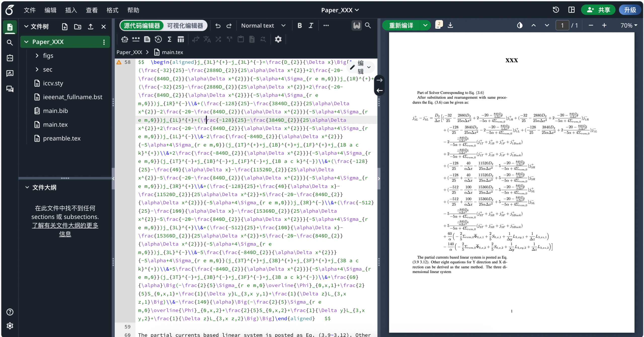The height and width of the screenshot is (337, 644).
Task: Click the sigma math symbol icon
Action: [x=169, y=39]
